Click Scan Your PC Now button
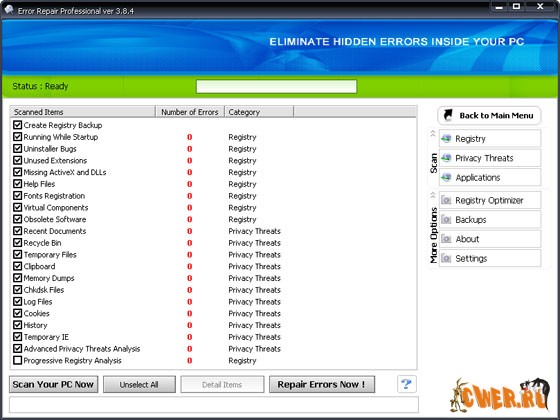The width and height of the screenshot is (560, 420). tap(54, 384)
